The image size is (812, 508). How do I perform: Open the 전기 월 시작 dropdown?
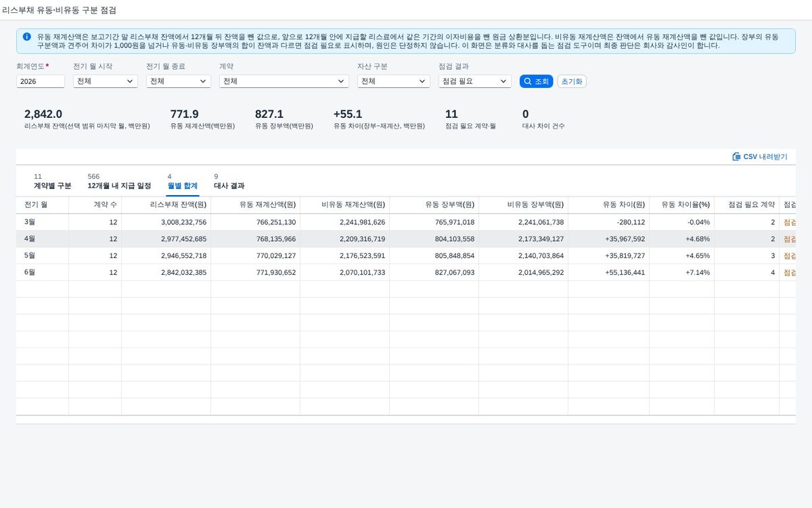tap(106, 81)
